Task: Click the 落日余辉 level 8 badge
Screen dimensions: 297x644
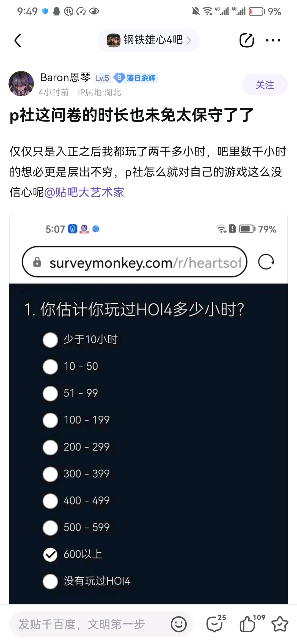Action: pos(136,78)
